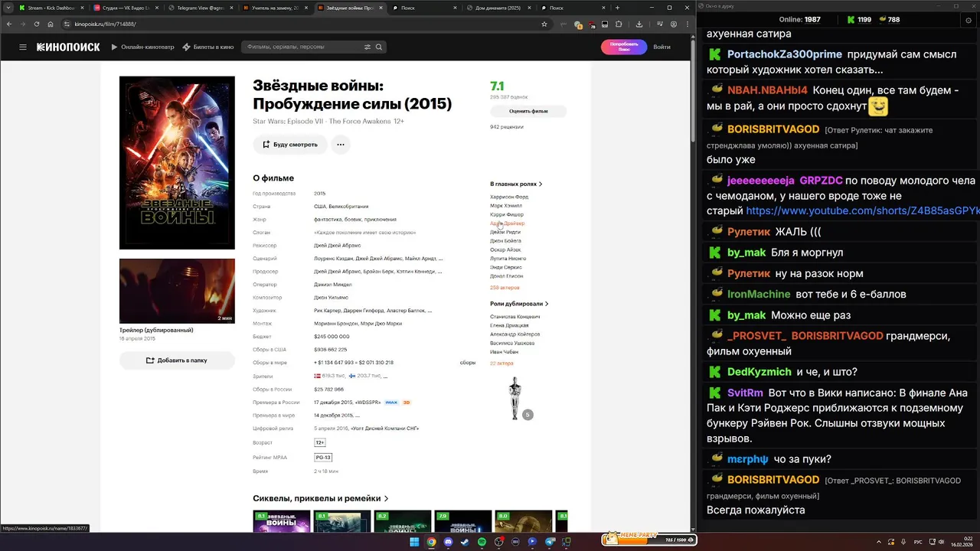
Task: Open 'Билеты в кино' menu item
Action: [x=208, y=47]
